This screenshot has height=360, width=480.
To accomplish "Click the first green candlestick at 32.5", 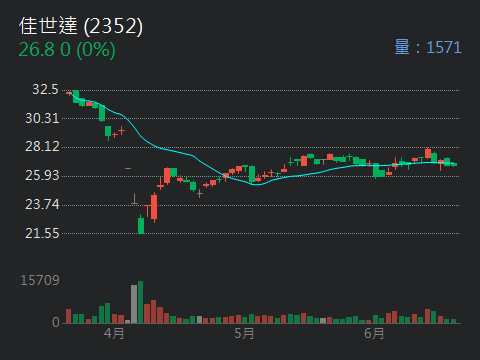I will point(76,96).
